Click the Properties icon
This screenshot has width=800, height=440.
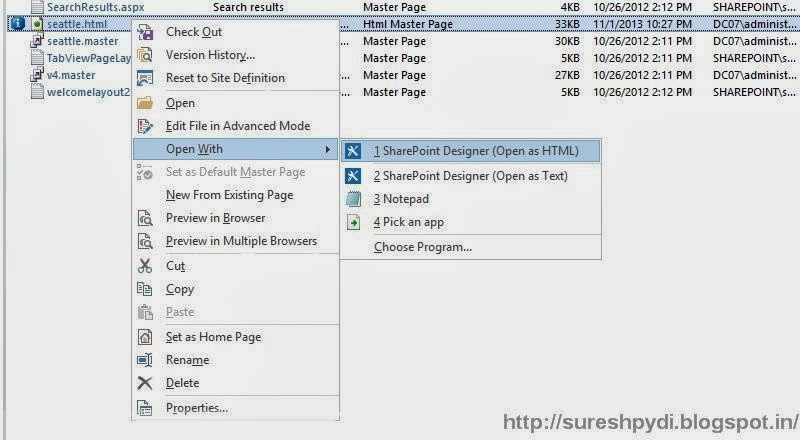[145, 408]
